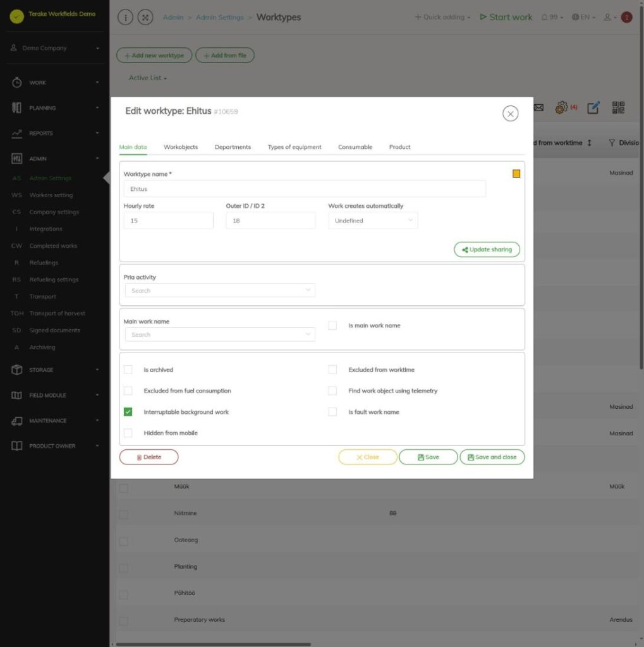Switch to the Consumable tab
The image size is (644, 647).
355,147
